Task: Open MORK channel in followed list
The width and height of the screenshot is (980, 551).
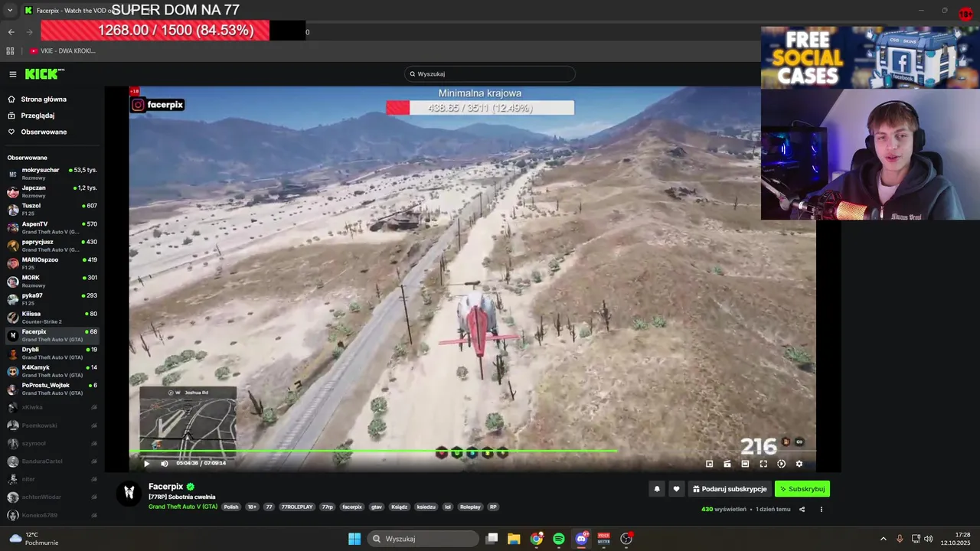Action: coord(51,282)
